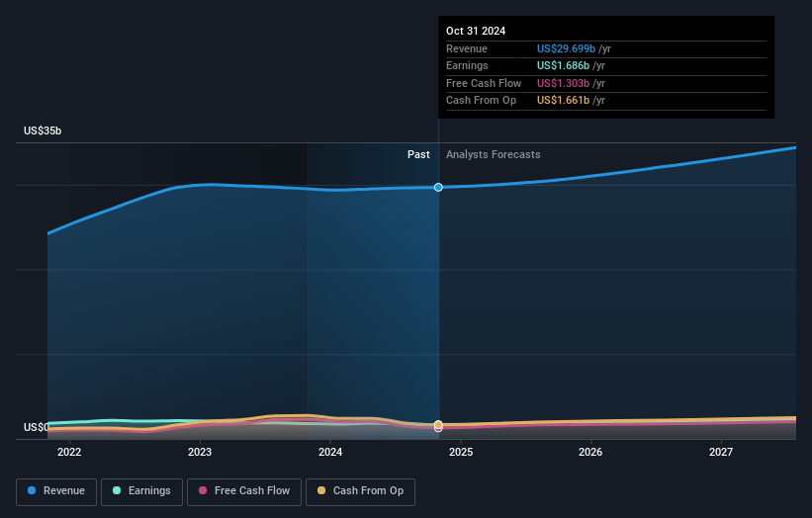This screenshot has height=518, width=812.
Task: Click the US$1.661b cash from op value
Action: click(x=563, y=101)
